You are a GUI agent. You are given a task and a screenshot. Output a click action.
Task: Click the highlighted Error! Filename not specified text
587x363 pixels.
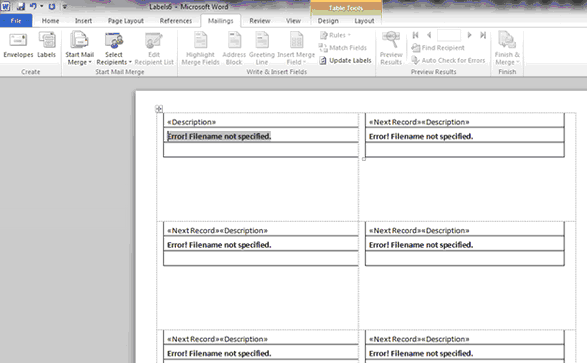219,136
